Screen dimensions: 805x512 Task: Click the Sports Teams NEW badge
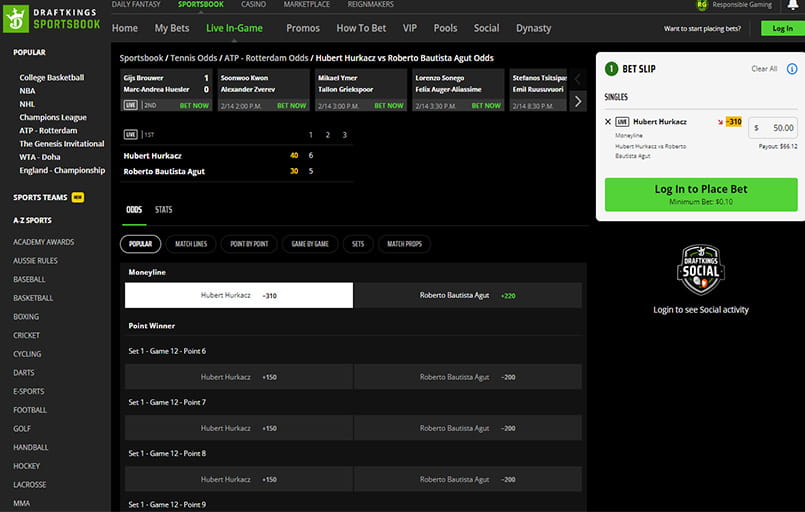tap(78, 197)
